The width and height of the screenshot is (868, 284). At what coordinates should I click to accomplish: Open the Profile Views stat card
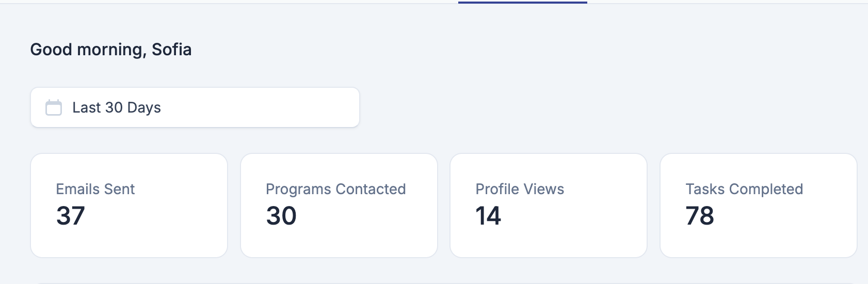coord(549,206)
